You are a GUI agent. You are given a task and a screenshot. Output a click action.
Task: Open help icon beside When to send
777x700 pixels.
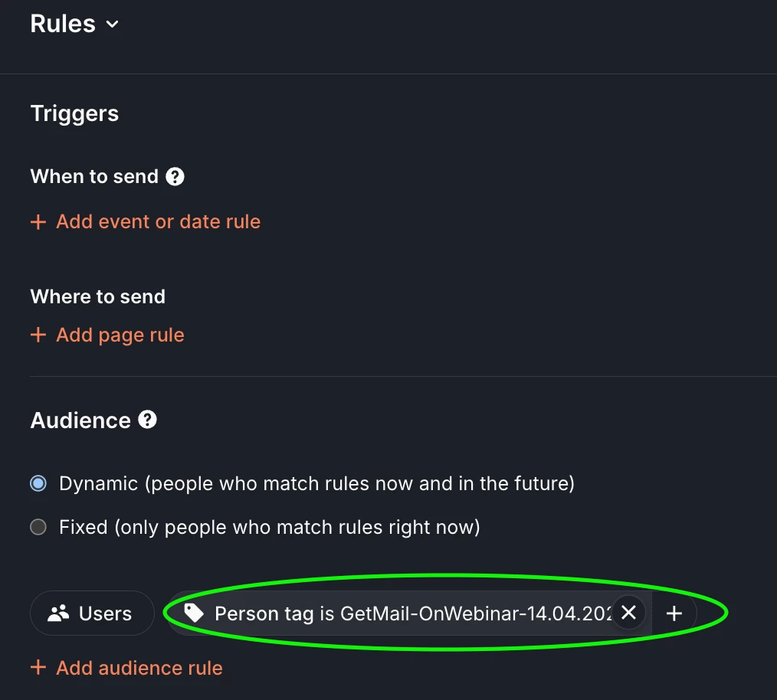[175, 177]
